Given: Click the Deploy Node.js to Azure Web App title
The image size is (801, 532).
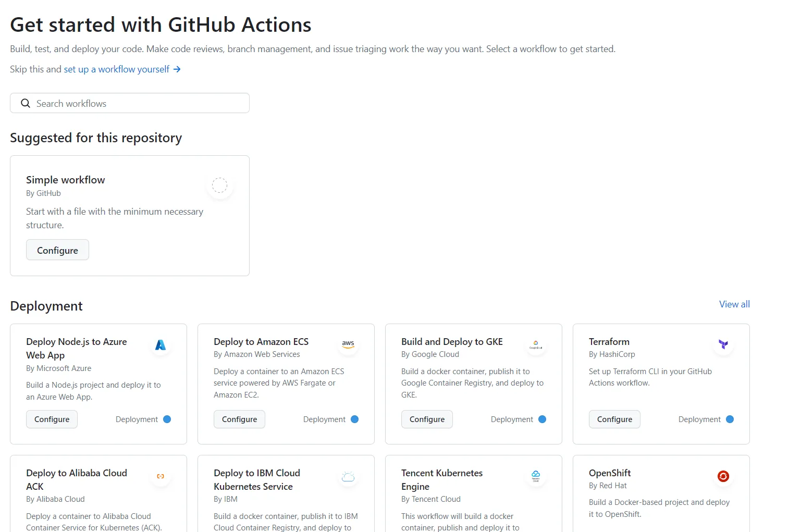Looking at the screenshot, I should coord(77,349).
